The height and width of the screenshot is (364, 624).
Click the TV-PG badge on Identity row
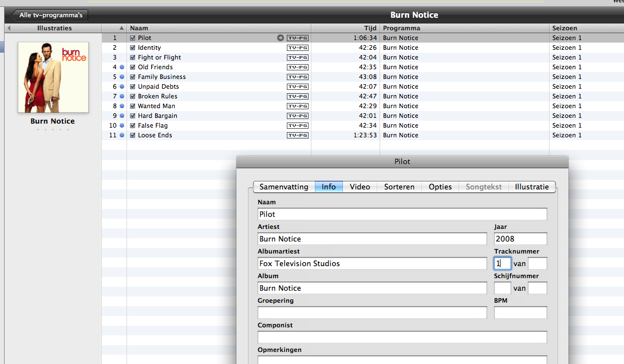(298, 48)
